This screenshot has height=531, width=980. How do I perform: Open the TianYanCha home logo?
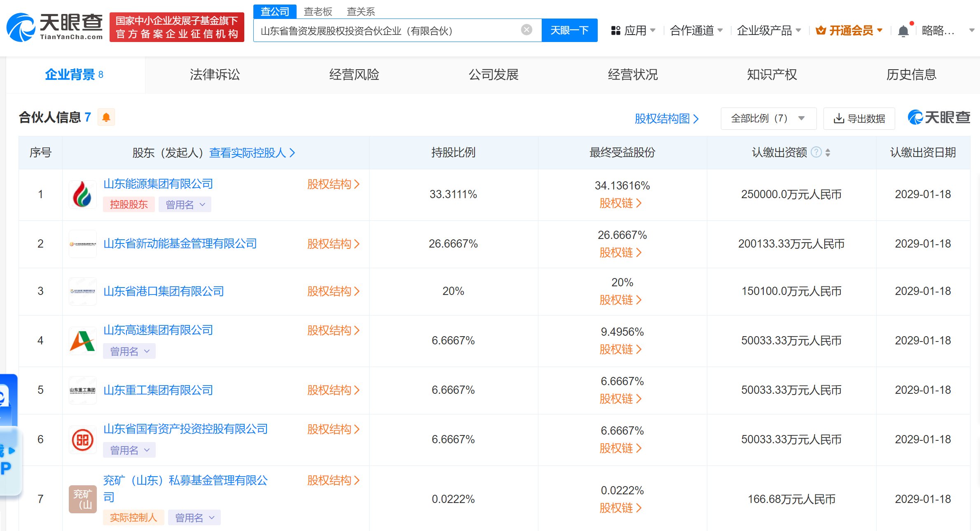coord(55,27)
